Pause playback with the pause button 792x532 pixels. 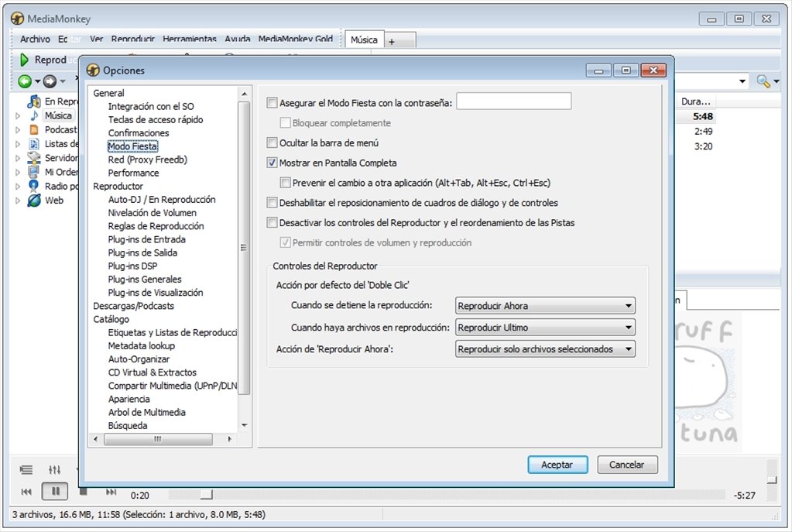(54, 491)
